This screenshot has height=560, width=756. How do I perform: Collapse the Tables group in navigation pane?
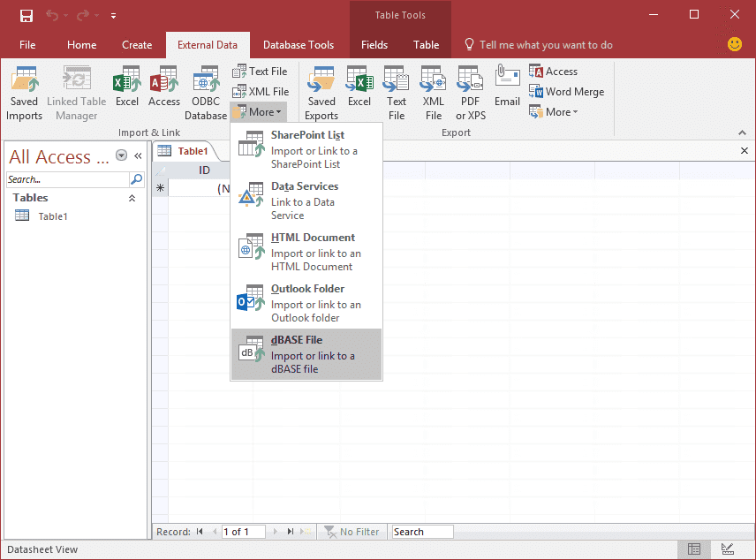tap(132, 197)
